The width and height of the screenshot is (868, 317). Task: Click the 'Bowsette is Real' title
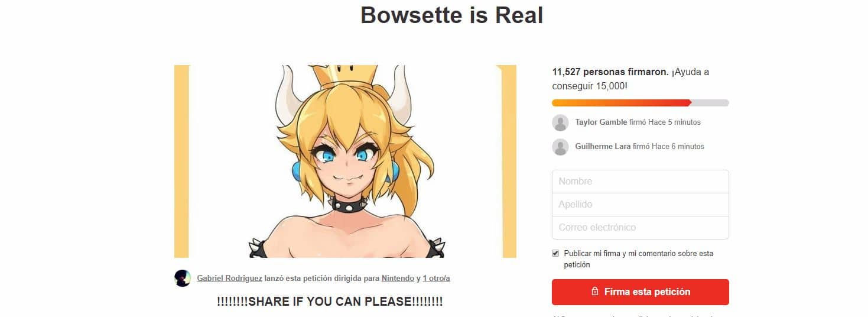tap(452, 15)
